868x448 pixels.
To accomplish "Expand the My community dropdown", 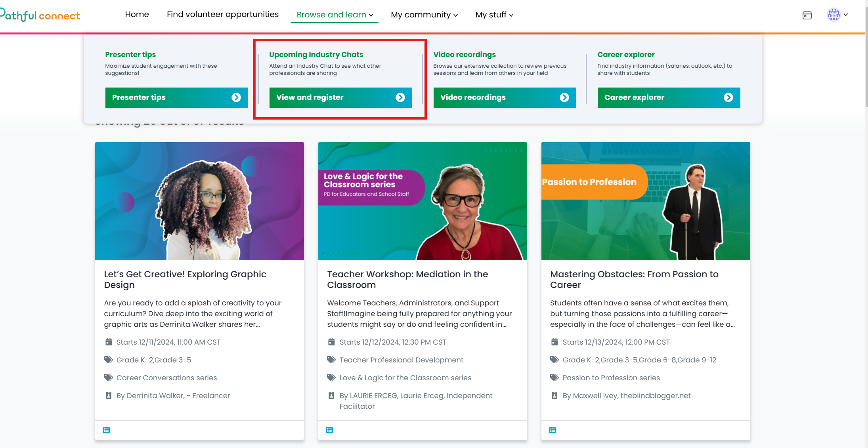I will [x=424, y=15].
